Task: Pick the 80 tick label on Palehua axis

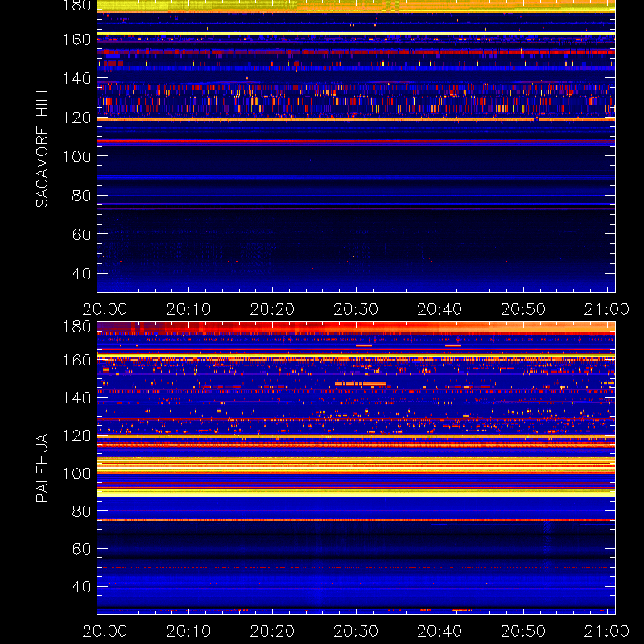Action: coord(81,511)
